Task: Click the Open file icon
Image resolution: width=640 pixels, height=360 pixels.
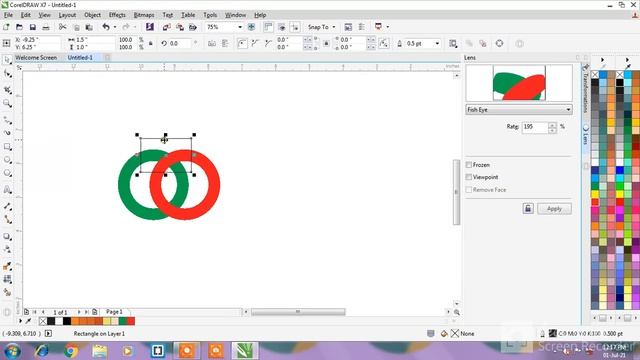Action: (19, 27)
